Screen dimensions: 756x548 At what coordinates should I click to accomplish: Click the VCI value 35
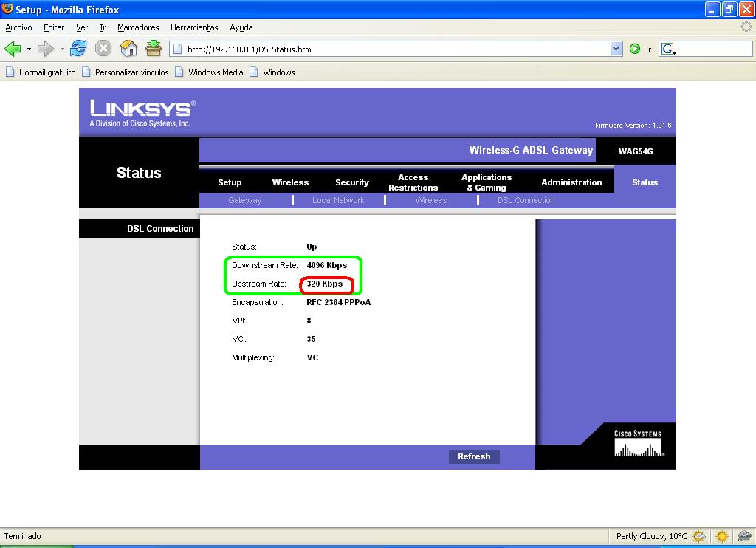click(x=311, y=339)
